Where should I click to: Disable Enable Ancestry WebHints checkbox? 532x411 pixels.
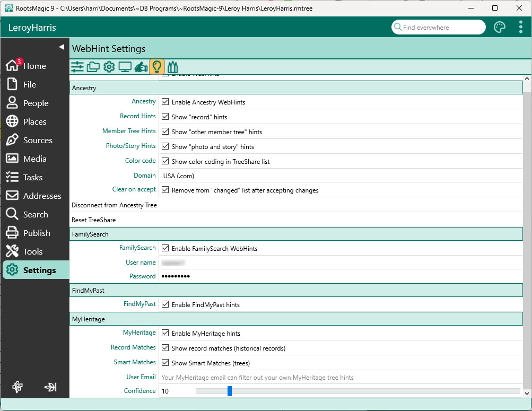click(x=165, y=102)
